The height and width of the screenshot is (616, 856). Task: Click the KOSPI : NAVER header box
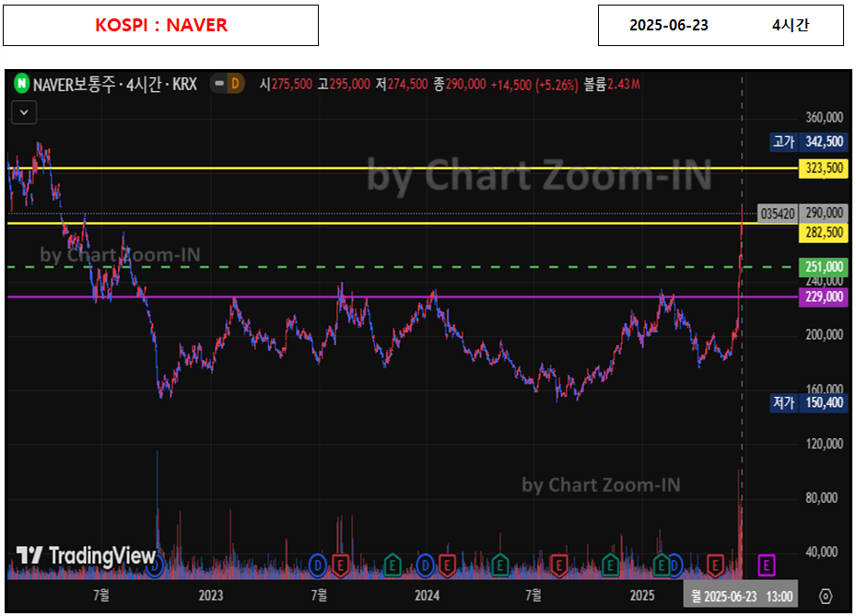[x=160, y=26]
